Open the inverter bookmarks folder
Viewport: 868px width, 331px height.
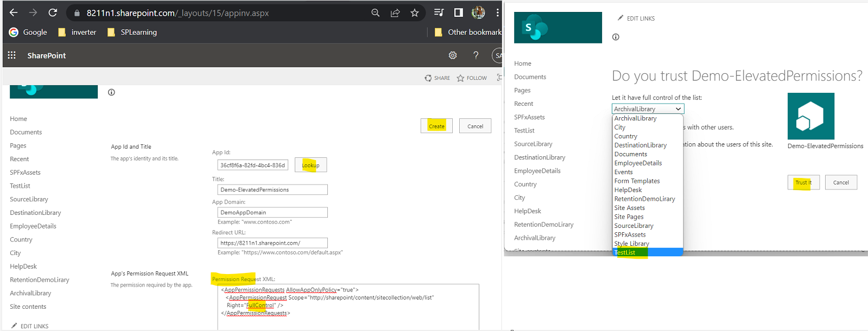(77, 32)
